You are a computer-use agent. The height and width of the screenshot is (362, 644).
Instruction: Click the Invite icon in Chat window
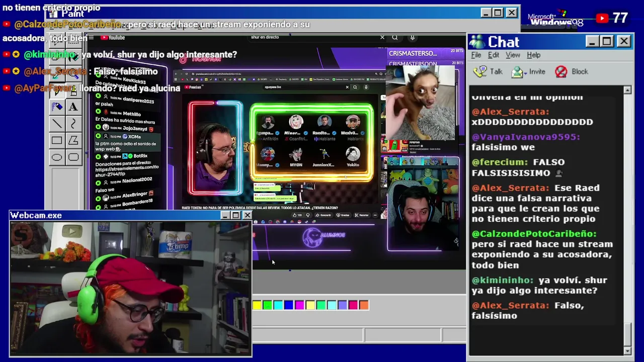pyautogui.click(x=517, y=71)
